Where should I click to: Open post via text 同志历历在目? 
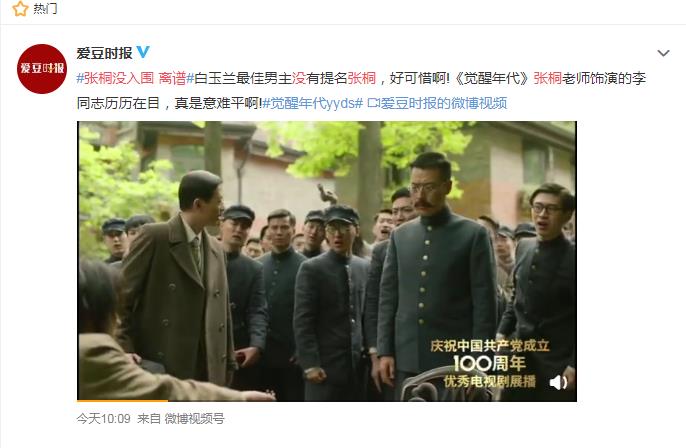coord(118,103)
